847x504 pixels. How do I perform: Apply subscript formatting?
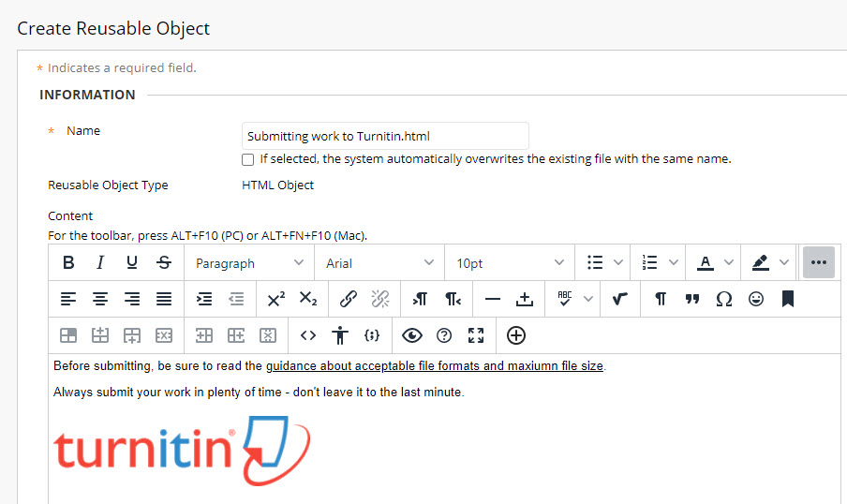click(308, 299)
